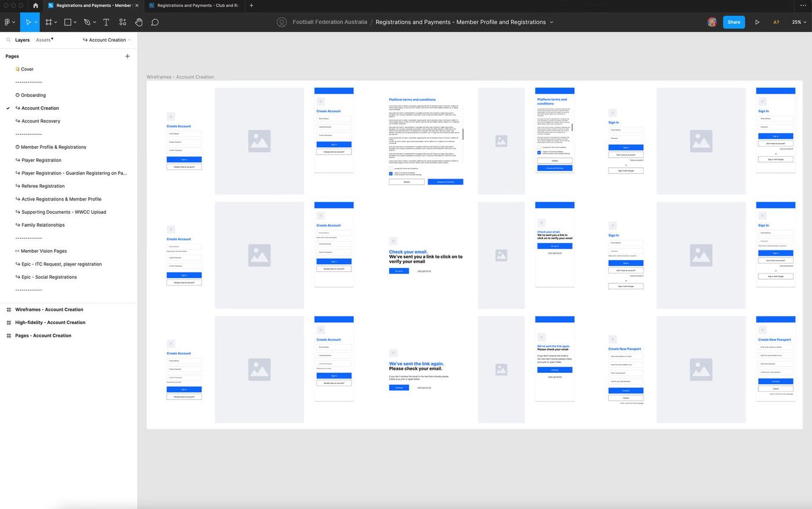Select the Hand tool
Screen dimensions: 812x509
pos(139,22)
